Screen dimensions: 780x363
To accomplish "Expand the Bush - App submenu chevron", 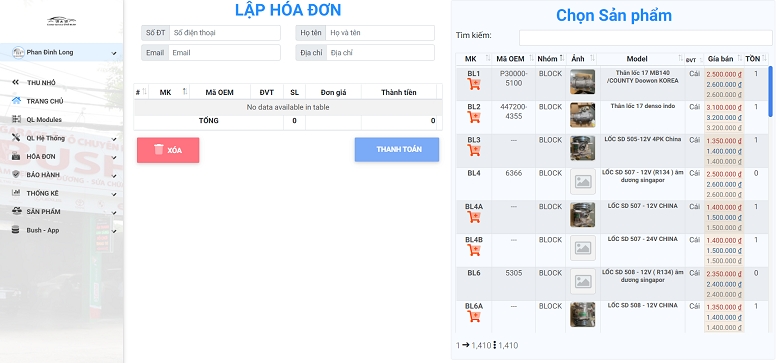I will 114,231.
